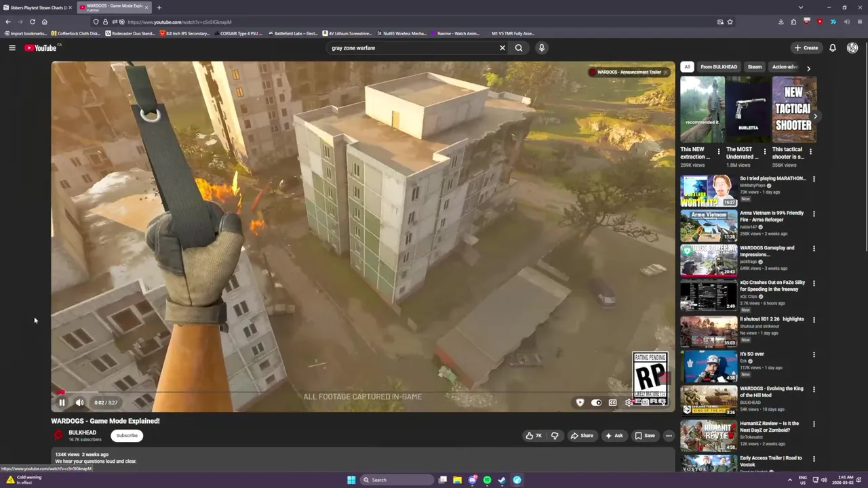Open options for 'The MOST Underrated' short
Viewport: 868px width, 488px height.
pyautogui.click(x=765, y=152)
